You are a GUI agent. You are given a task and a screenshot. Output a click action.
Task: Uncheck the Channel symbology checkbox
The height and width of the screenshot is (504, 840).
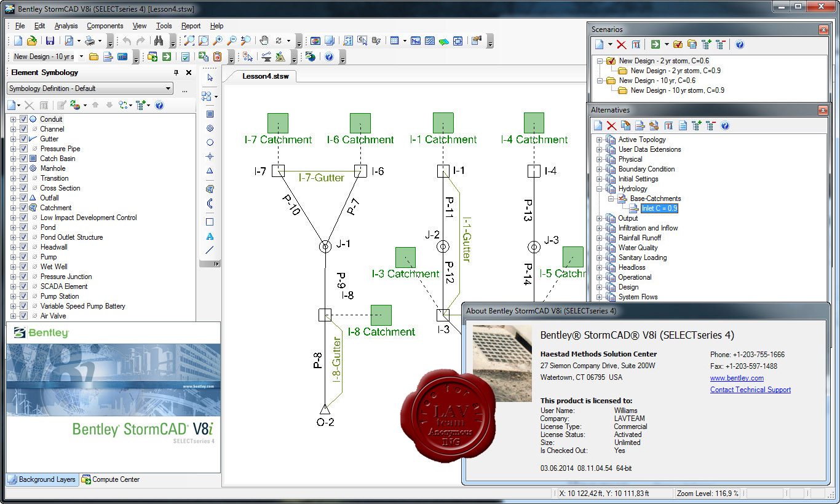[x=23, y=129]
